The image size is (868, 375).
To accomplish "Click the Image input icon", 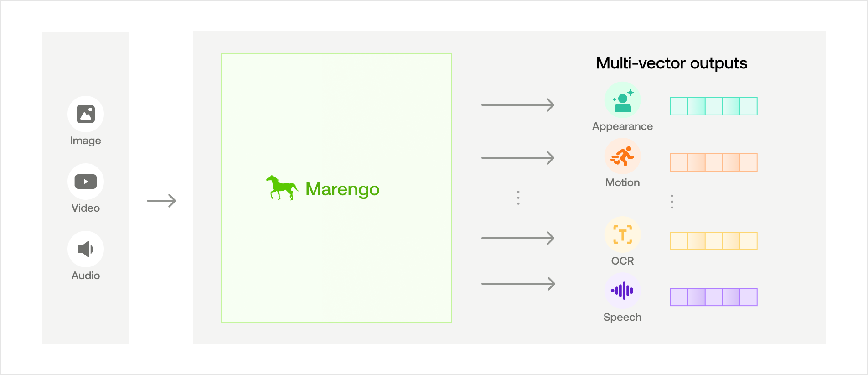I will [x=86, y=114].
